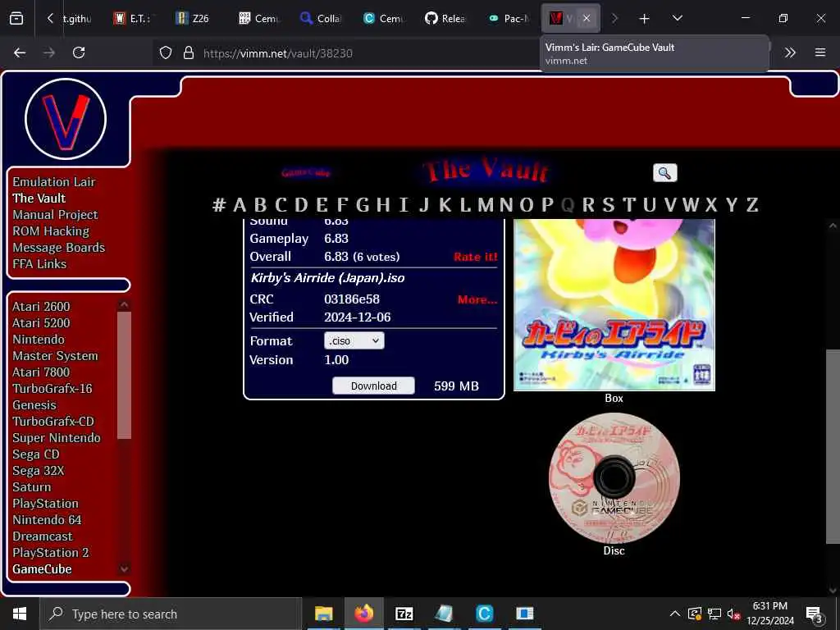
Task: Open the notification center icon
Action: pyautogui.click(x=815, y=614)
